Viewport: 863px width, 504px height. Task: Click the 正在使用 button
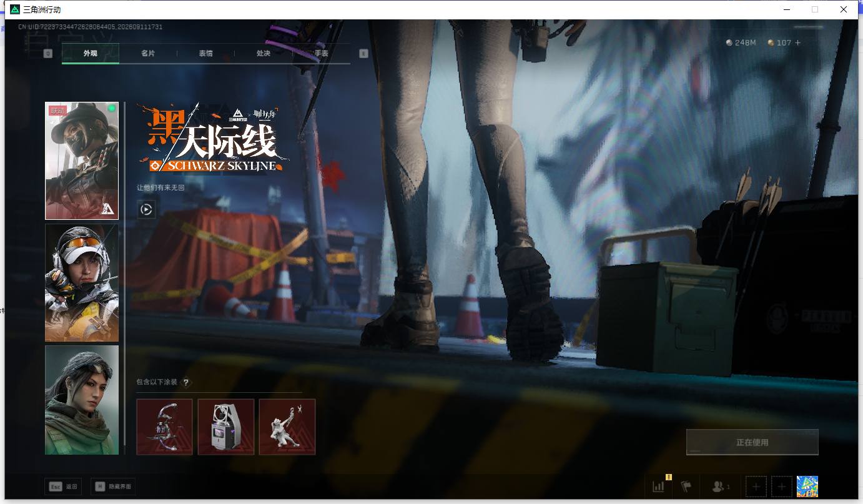pos(752,442)
